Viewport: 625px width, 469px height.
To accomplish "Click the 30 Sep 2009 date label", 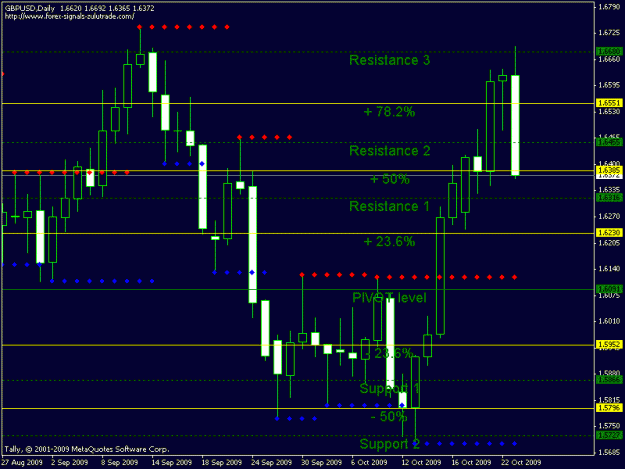I will 322,462.
